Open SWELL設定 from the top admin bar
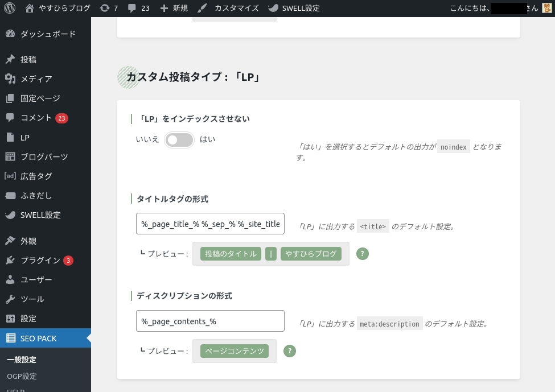The height and width of the screenshot is (392, 555). click(x=294, y=9)
